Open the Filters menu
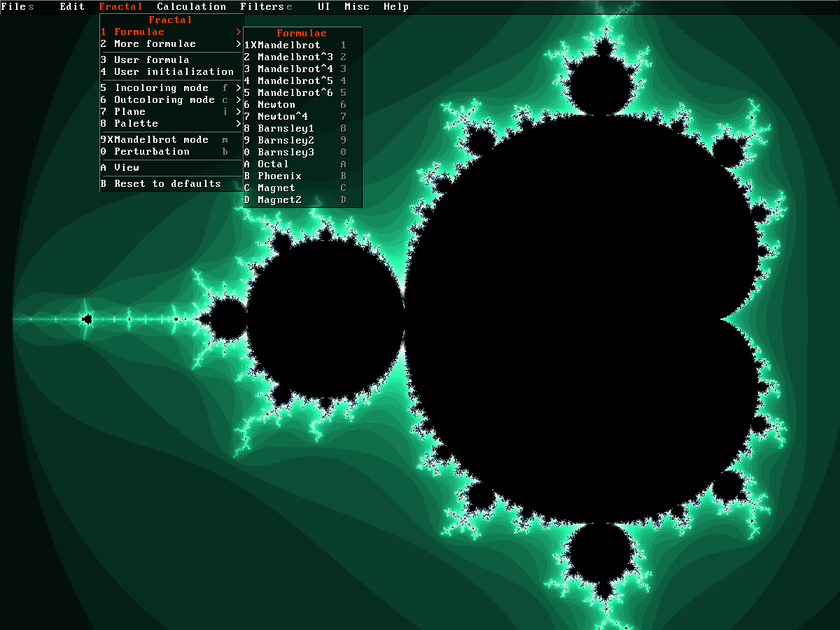The height and width of the screenshot is (630, 840). (x=262, y=7)
